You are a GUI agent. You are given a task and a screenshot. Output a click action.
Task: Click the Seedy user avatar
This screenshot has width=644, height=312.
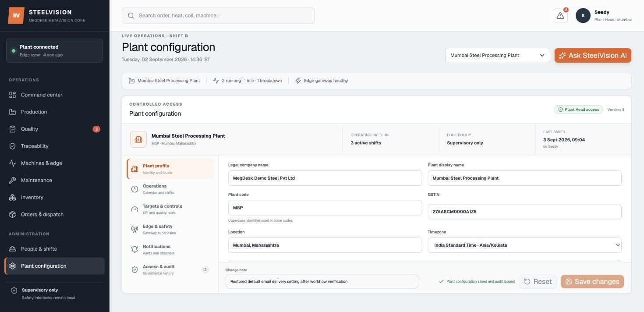pyautogui.click(x=583, y=15)
